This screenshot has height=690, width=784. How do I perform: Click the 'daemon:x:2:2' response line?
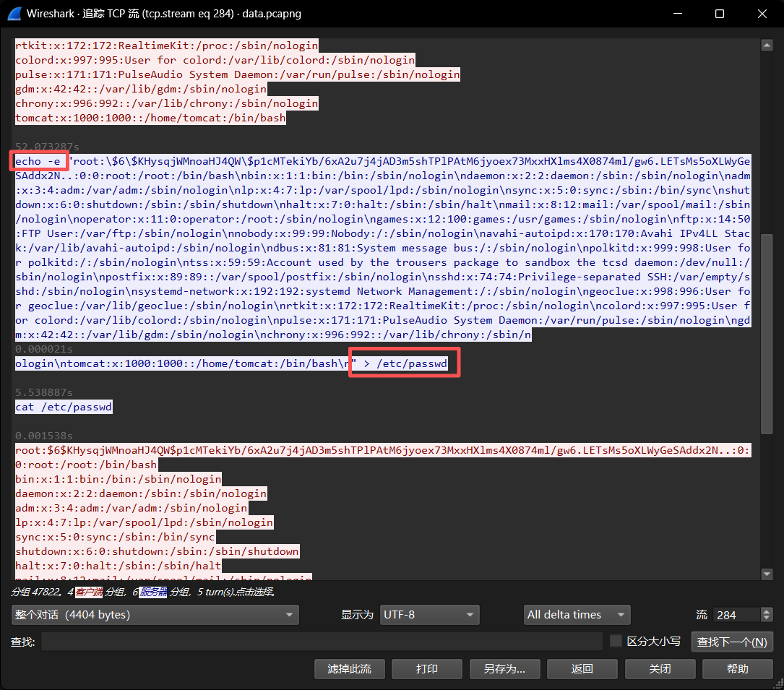point(141,493)
